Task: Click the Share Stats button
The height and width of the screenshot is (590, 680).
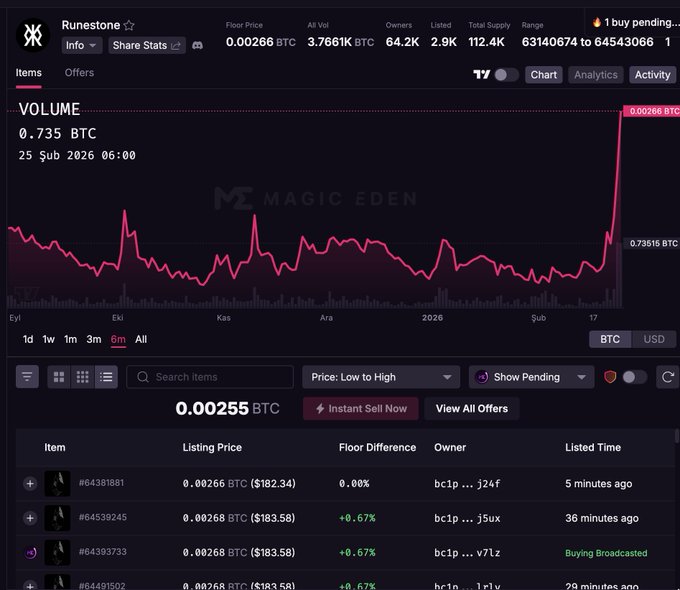Action: point(146,45)
